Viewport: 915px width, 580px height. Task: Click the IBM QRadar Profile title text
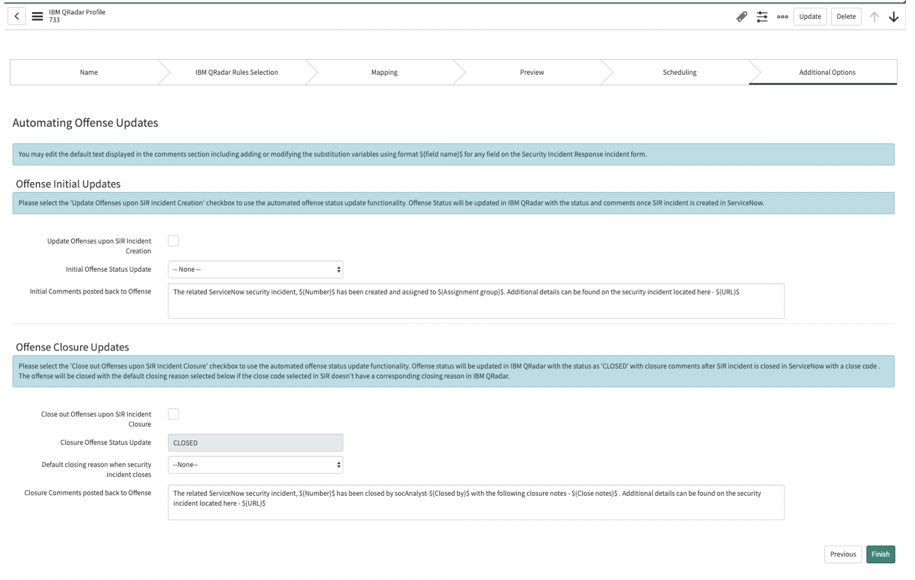coord(77,12)
